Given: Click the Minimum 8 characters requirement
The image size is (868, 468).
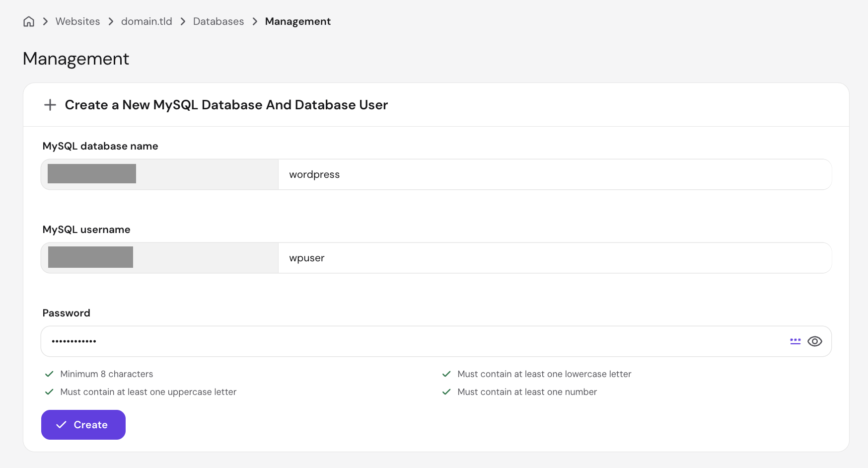Looking at the screenshot, I should 107,374.
